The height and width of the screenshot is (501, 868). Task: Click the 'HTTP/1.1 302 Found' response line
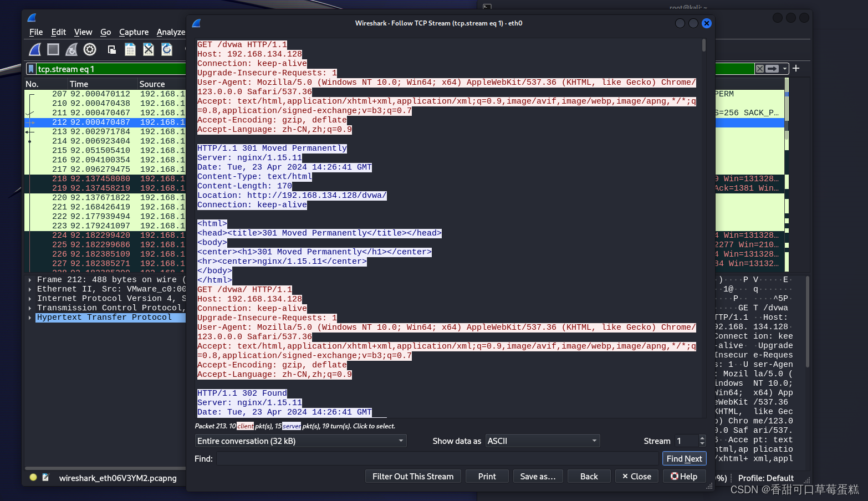[242, 393]
